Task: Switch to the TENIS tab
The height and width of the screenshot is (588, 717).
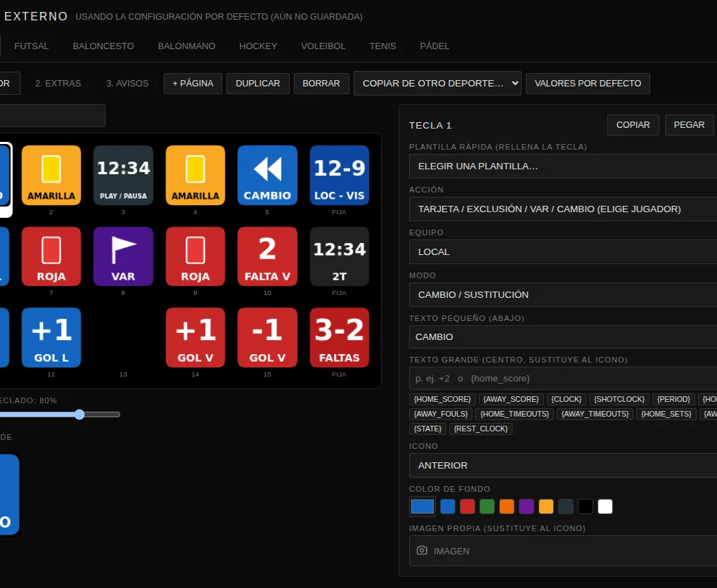Action: tap(382, 46)
